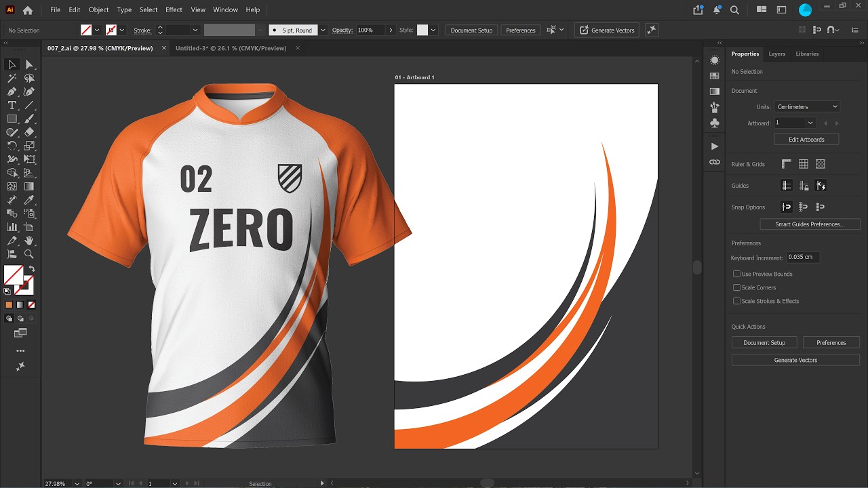This screenshot has width=868, height=488.
Task: Show rulers icon in Ruler & Grids
Action: [x=787, y=164]
